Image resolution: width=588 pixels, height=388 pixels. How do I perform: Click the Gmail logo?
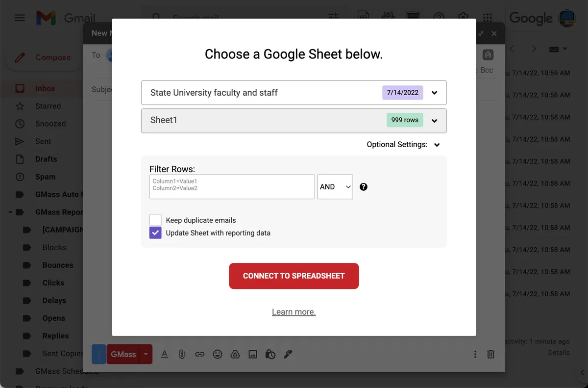tap(66, 19)
